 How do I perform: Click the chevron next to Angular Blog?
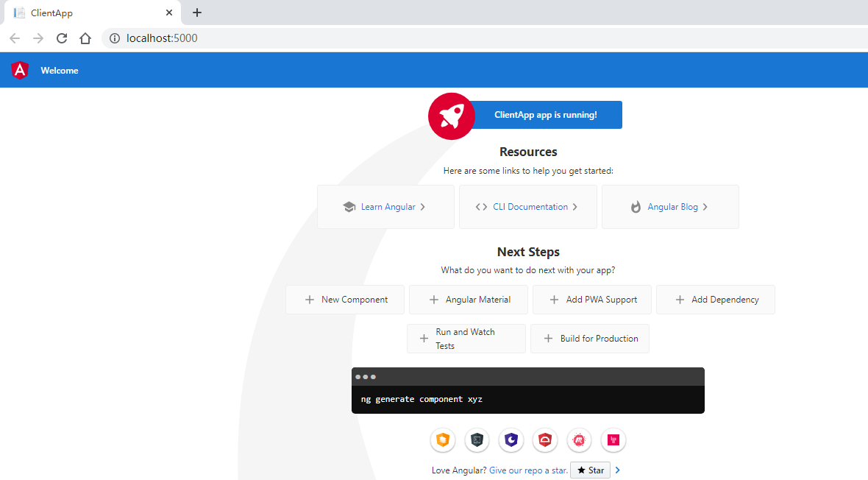[705, 207]
